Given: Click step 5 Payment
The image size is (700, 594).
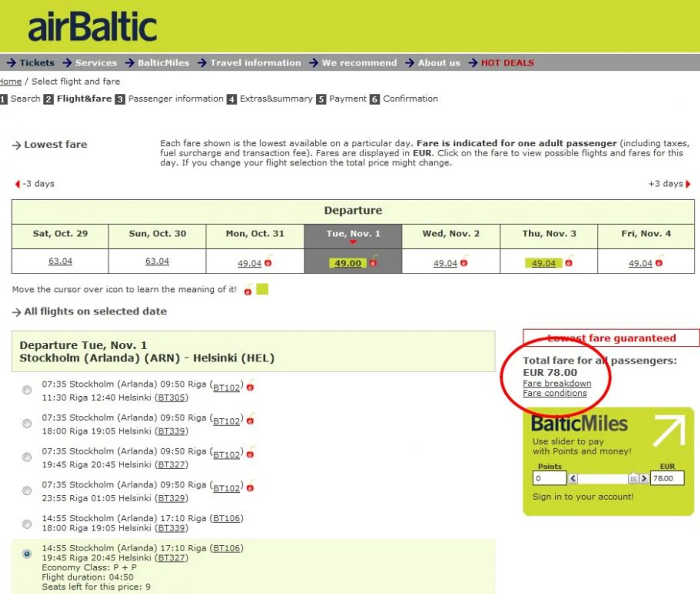Looking at the screenshot, I should [348, 99].
